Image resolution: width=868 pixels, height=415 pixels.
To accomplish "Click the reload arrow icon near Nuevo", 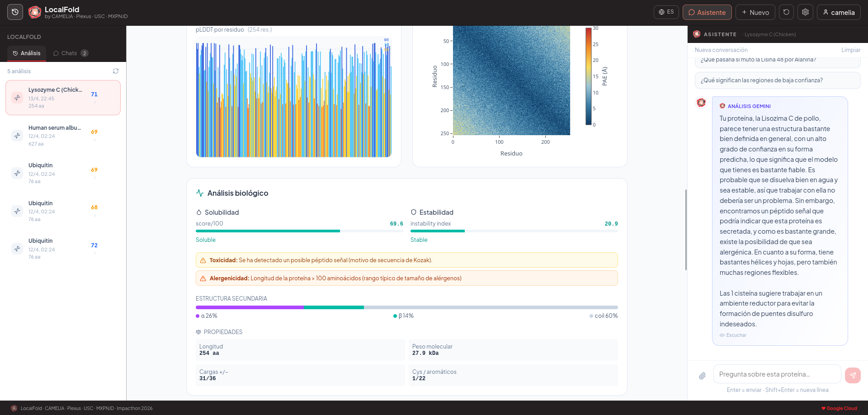I will [786, 12].
